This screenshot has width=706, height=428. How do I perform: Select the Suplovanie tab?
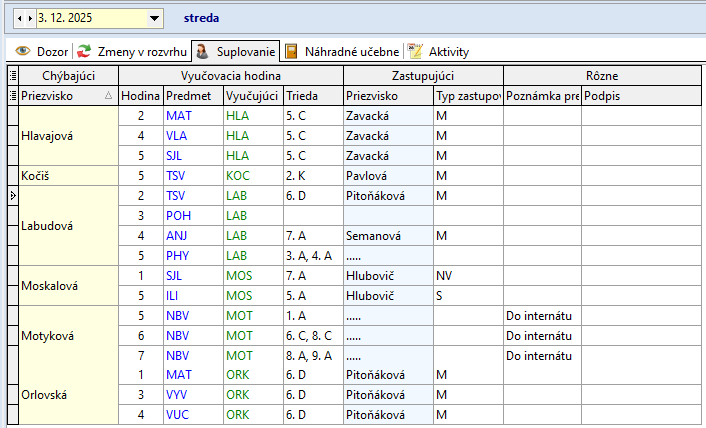236,51
